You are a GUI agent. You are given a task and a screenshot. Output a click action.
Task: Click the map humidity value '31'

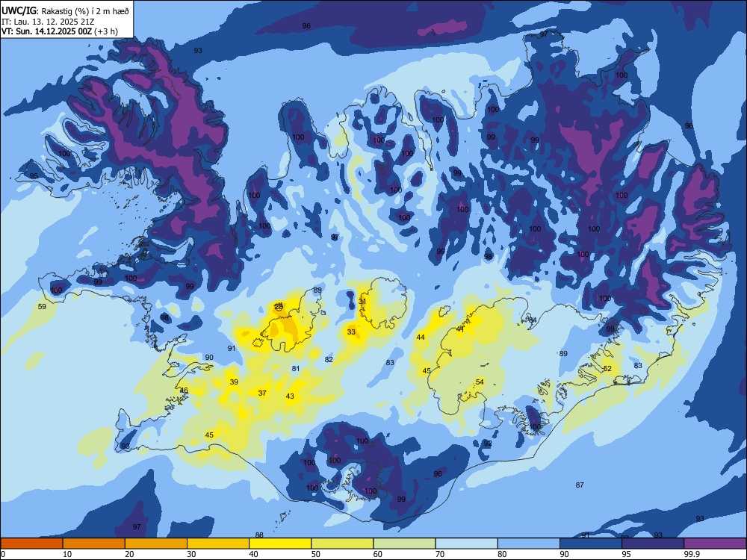(362, 302)
